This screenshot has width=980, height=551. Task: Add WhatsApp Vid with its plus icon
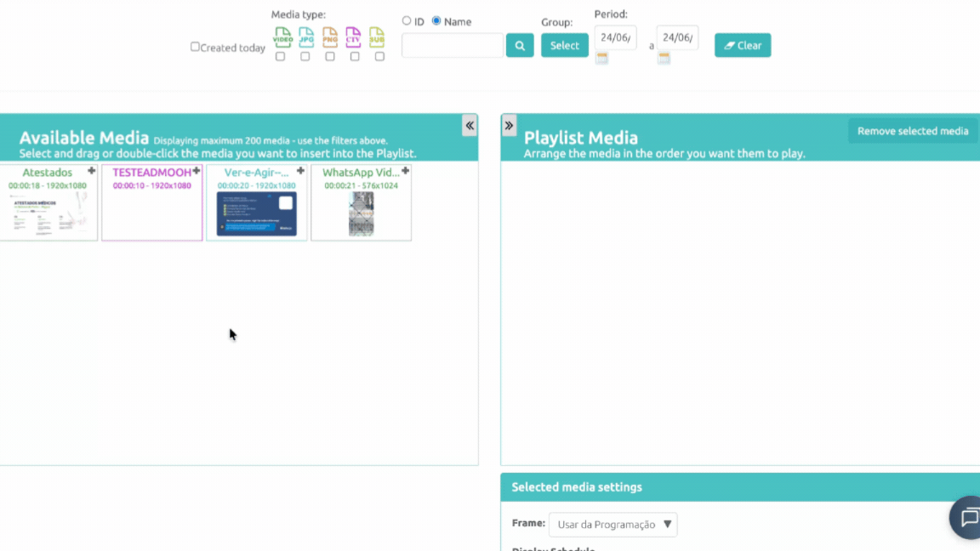[406, 171]
